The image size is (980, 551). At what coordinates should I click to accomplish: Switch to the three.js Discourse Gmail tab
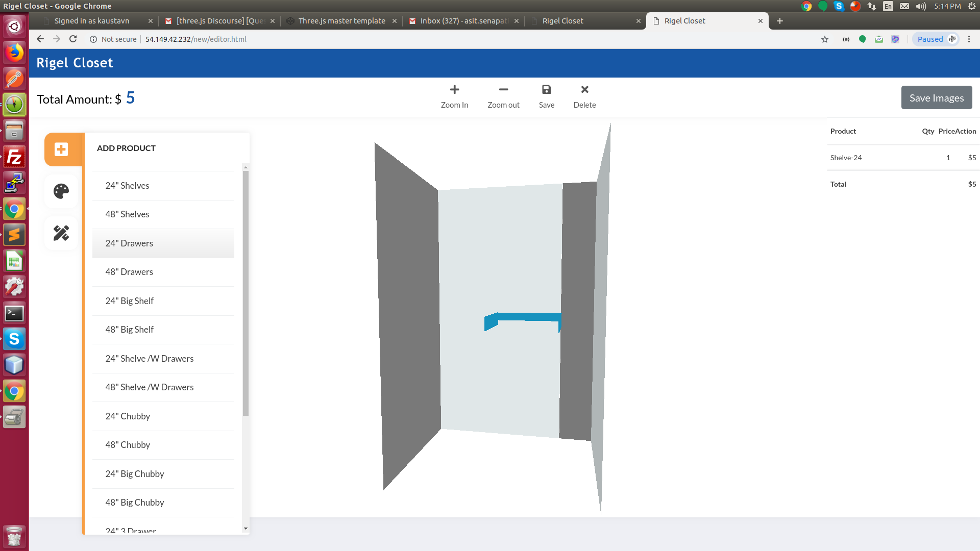(x=220, y=21)
